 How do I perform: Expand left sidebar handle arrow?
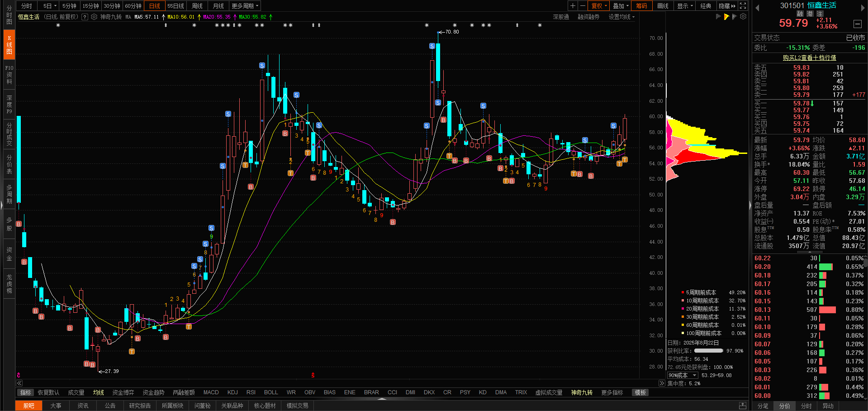click(x=1, y=205)
